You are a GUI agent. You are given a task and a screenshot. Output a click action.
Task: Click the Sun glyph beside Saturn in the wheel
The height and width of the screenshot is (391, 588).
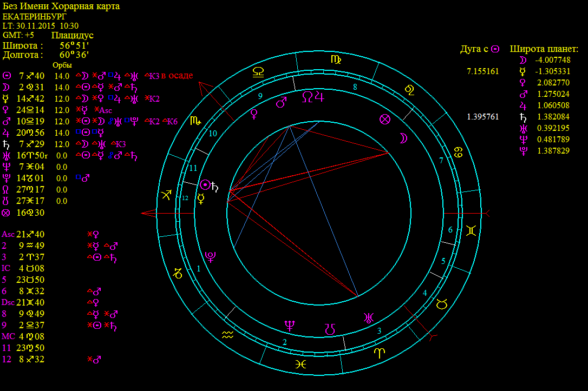tap(205, 186)
